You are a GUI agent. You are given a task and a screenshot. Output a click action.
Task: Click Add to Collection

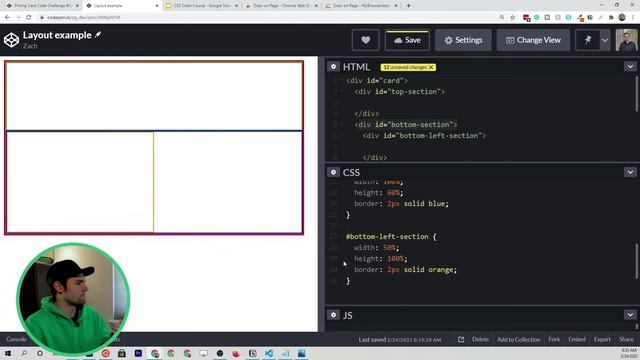[518, 340]
